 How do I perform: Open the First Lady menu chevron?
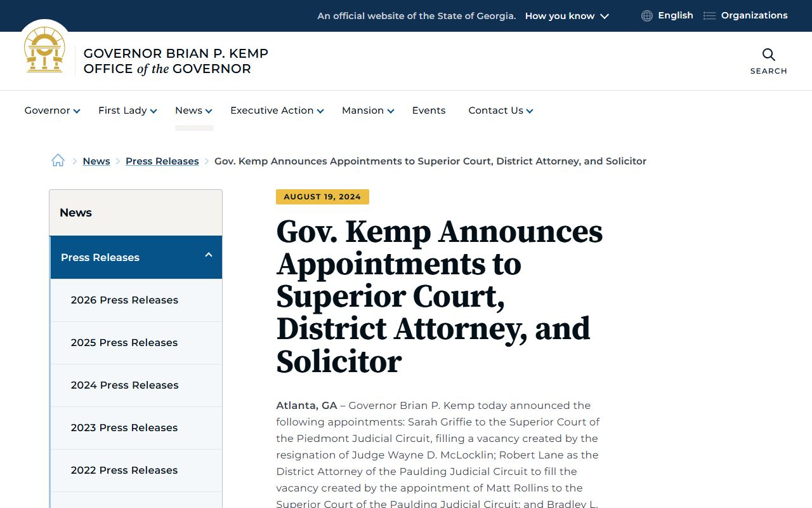153,111
